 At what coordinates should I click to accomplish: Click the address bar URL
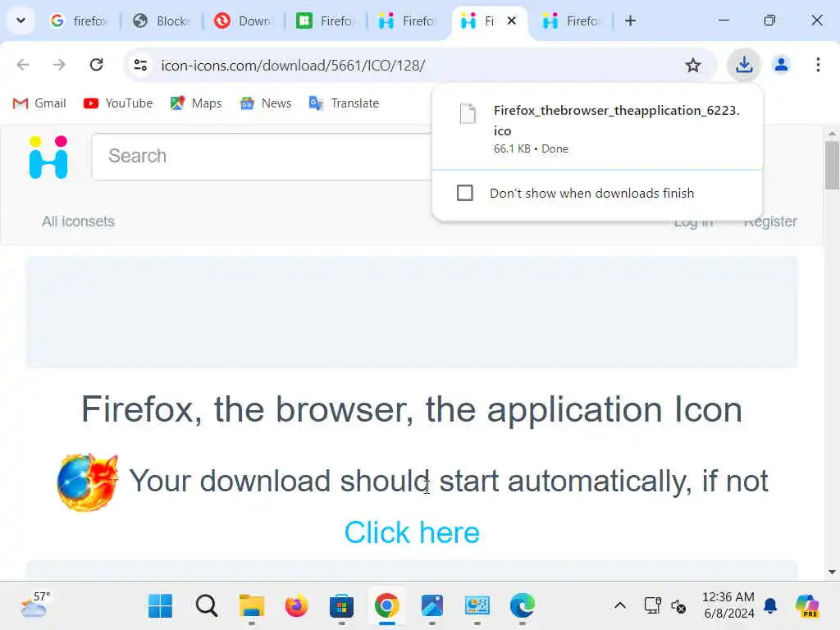point(293,66)
